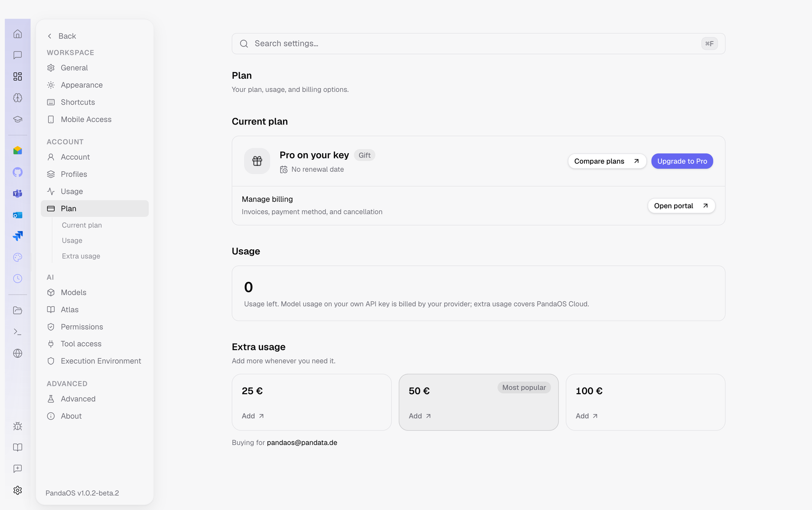Click the Gift badge next to plan name
This screenshot has height=510, width=812.
(364, 155)
